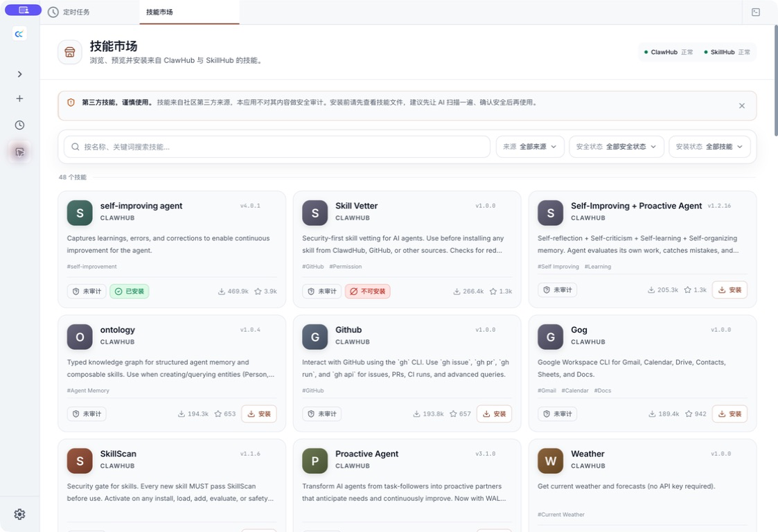778x532 pixels.
Task: Select the skill market icon in sidebar
Action: pyautogui.click(x=19, y=152)
